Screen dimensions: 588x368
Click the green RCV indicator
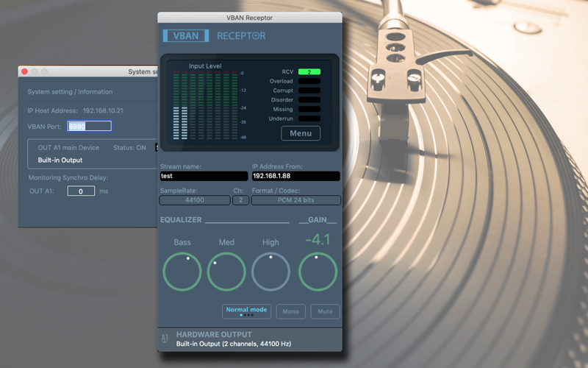coord(309,71)
